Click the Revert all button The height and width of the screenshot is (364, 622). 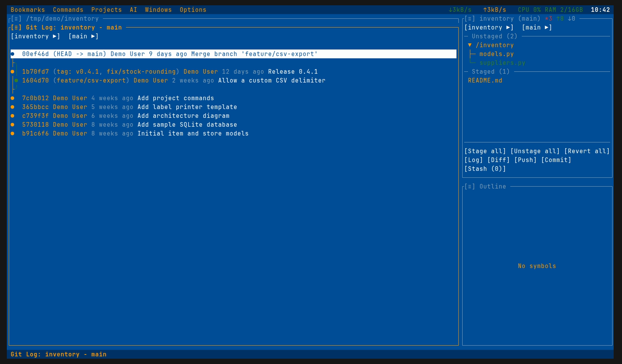click(x=587, y=151)
